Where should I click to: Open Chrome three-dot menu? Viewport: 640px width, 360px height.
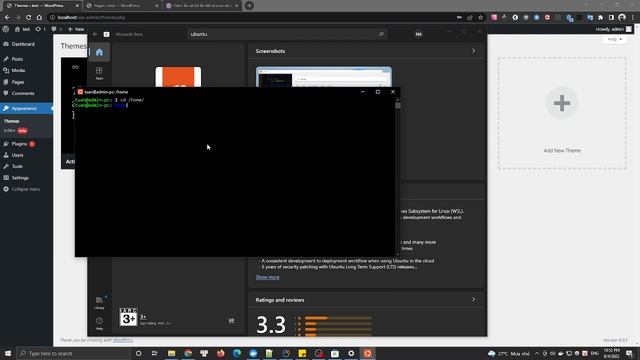632,18
